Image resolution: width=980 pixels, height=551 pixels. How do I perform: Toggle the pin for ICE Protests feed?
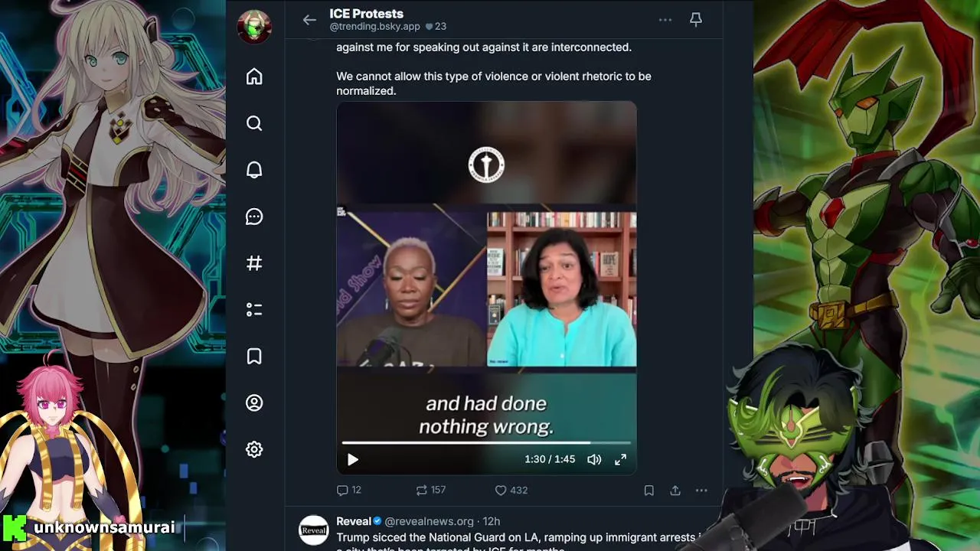pos(696,20)
